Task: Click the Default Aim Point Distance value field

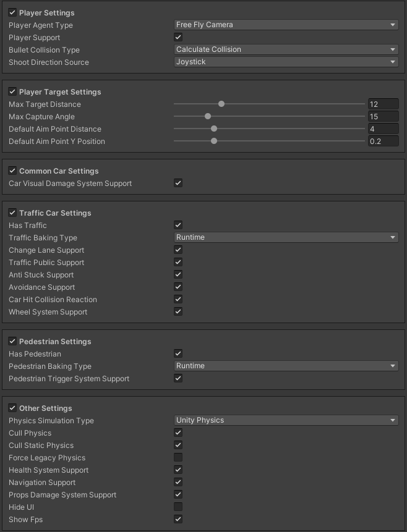Action: [x=383, y=129]
